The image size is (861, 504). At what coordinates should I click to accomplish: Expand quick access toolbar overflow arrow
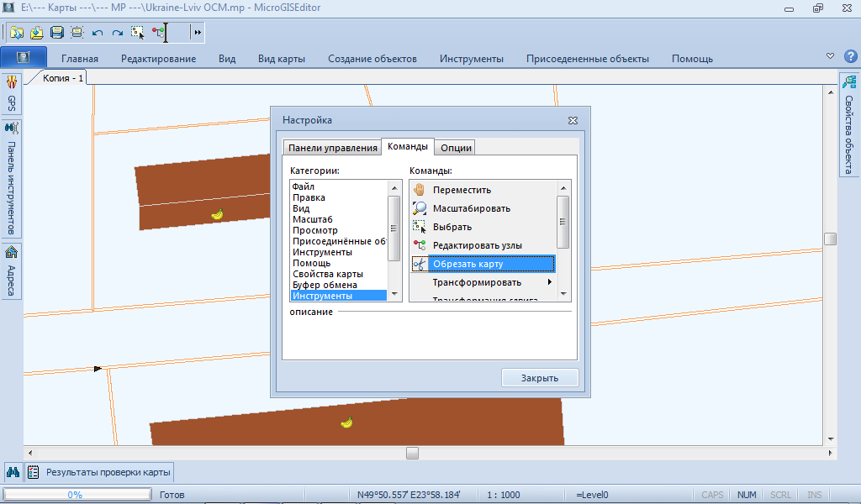coord(198,33)
